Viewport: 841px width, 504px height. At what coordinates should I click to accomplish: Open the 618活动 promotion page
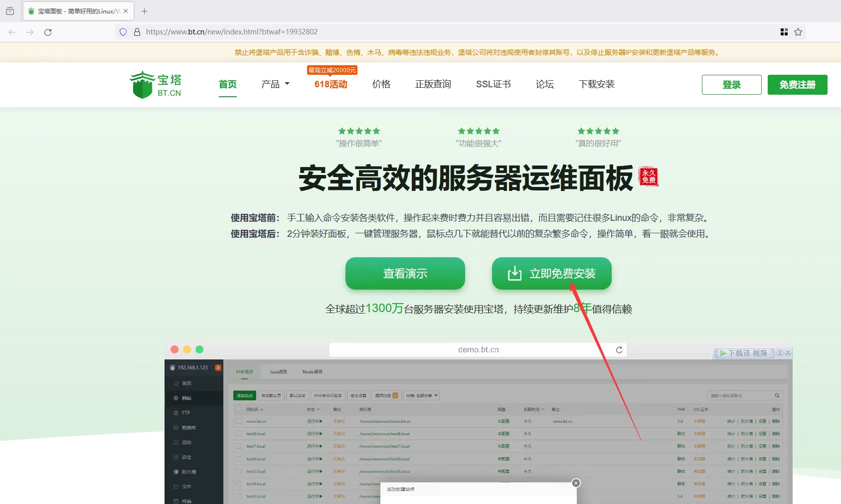click(331, 84)
